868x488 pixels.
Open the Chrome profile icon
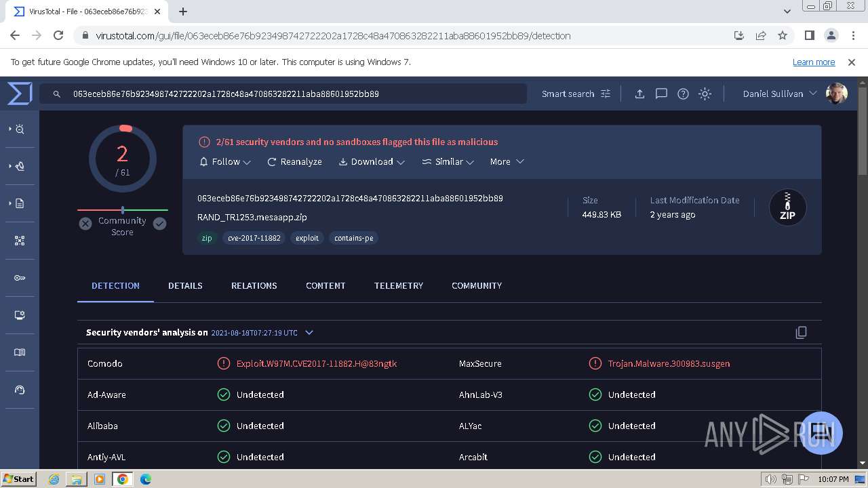pyautogui.click(x=831, y=36)
